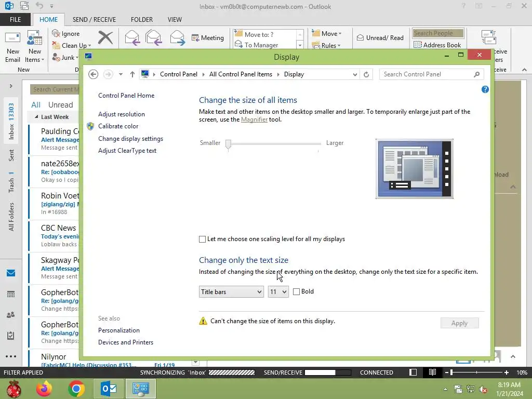Screen dimensions: 532x399
Task: Go back in Display control panel
Action: pos(94,74)
